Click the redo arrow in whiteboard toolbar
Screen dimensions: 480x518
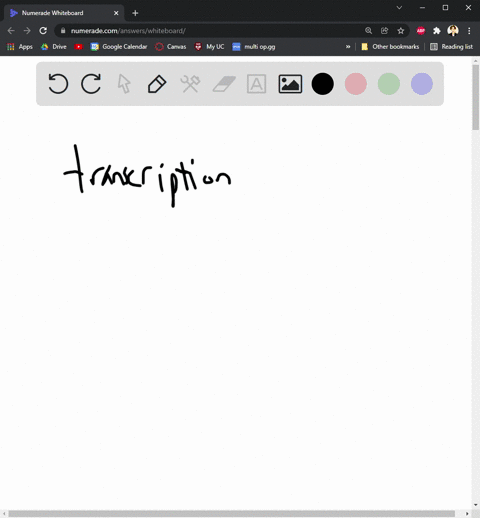click(91, 84)
